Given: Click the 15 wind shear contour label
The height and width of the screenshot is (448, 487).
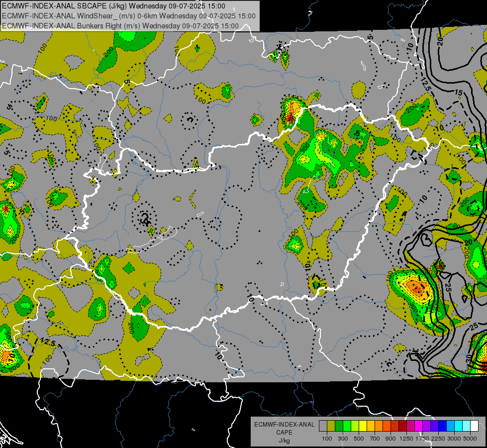Looking at the screenshot, I should coord(459,93).
